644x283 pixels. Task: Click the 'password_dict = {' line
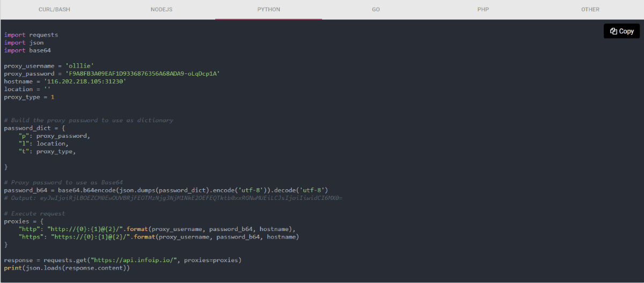tap(35, 128)
